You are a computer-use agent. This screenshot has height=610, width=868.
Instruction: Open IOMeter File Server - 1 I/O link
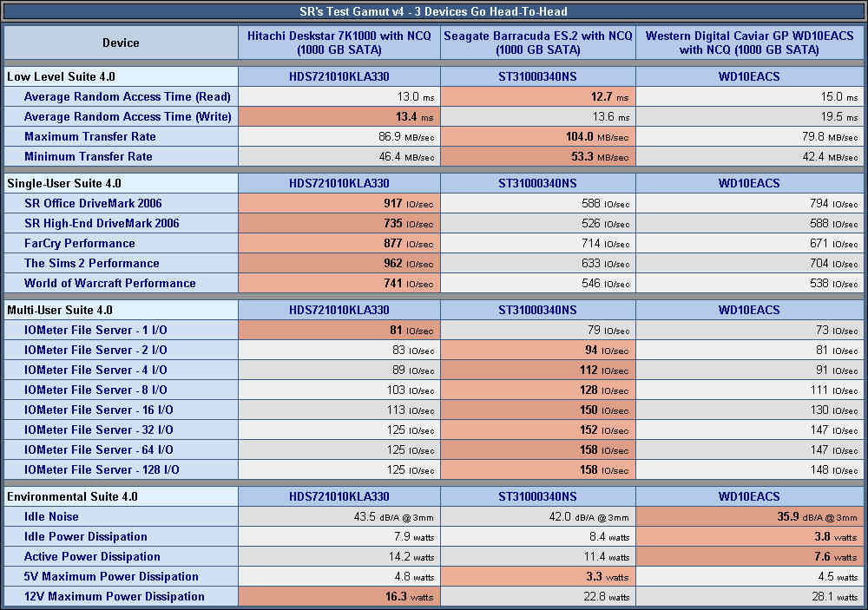click(95, 330)
